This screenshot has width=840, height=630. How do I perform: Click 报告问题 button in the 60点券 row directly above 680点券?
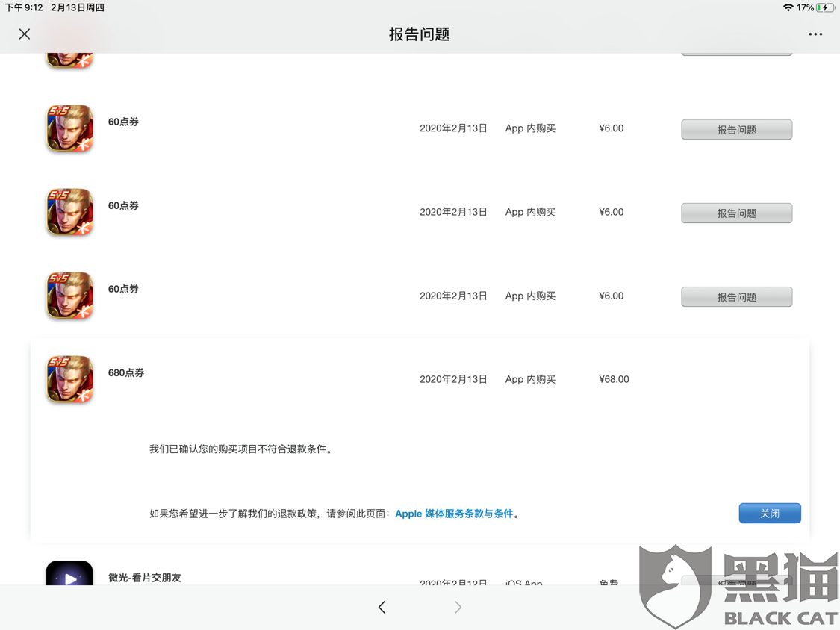pyautogui.click(x=736, y=297)
